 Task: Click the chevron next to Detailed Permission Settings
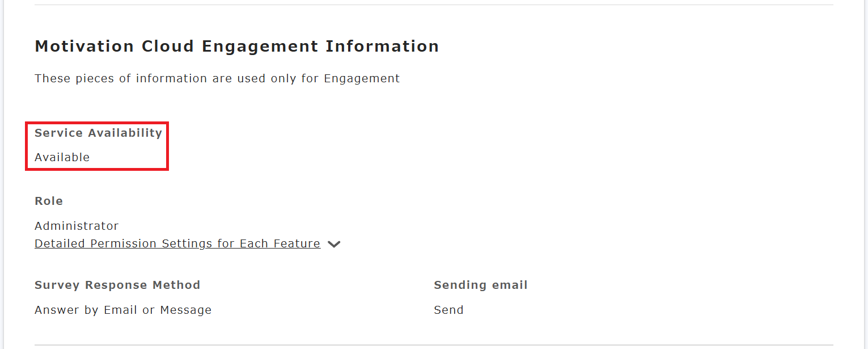(335, 243)
